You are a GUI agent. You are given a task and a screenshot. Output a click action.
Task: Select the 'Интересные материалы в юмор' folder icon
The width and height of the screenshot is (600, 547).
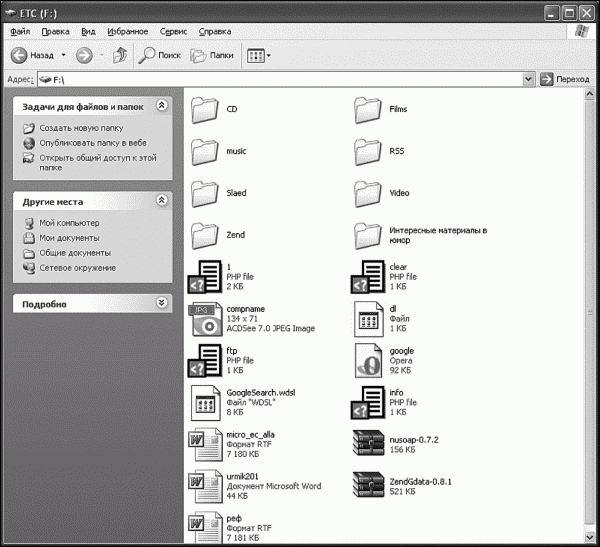[x=368, y=236]
